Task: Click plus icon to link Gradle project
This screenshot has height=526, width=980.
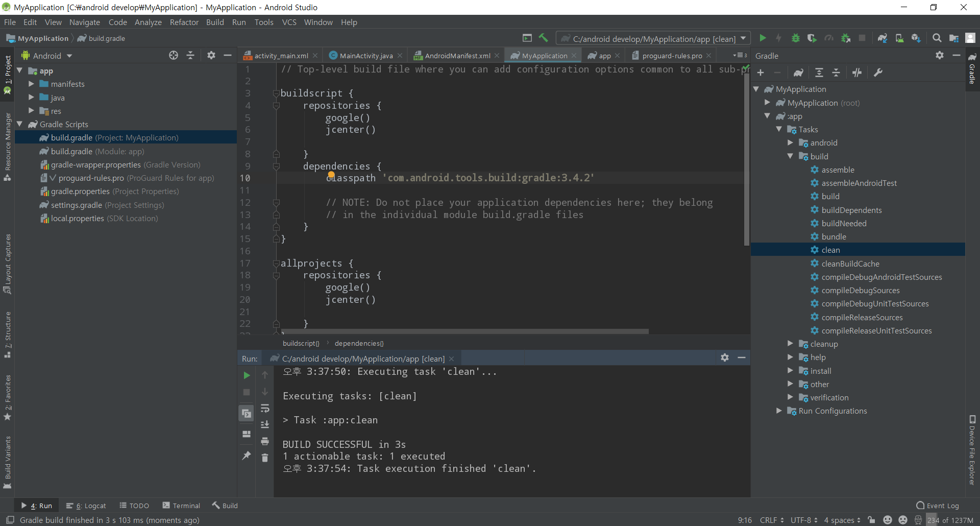Action: 761,73
